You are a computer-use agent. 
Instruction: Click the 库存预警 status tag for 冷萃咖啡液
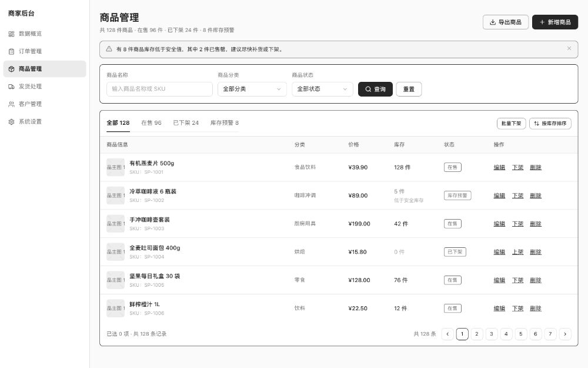[457, 195]
